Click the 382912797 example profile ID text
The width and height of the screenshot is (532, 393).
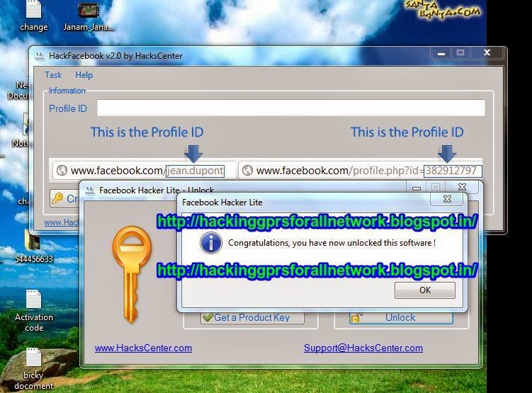pos(452,171)
